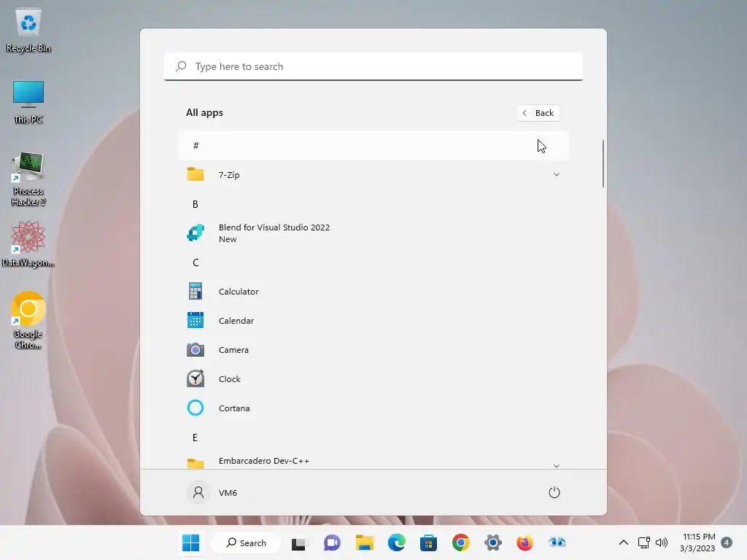
Task: Click the Windows Start button
Action: (191, 542)
